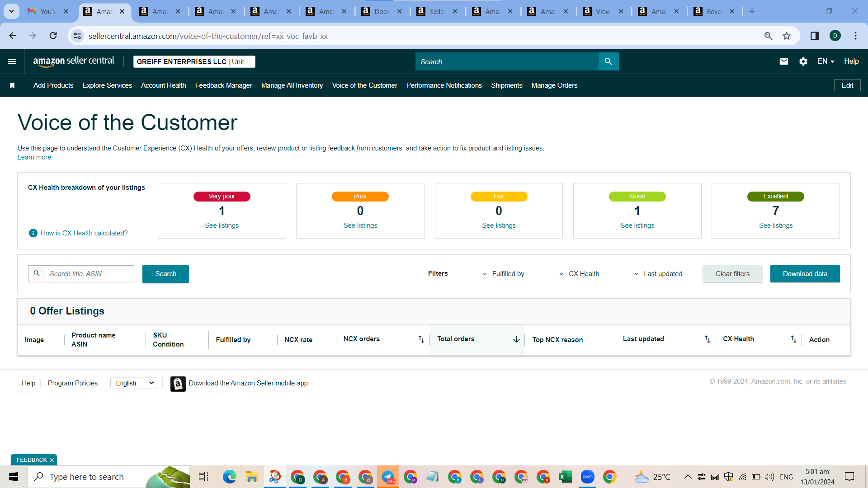The width and height of the screenshot is (868, 488).
Task: Sort Total orders descending arrow
Action: click(x=516, y=339)
